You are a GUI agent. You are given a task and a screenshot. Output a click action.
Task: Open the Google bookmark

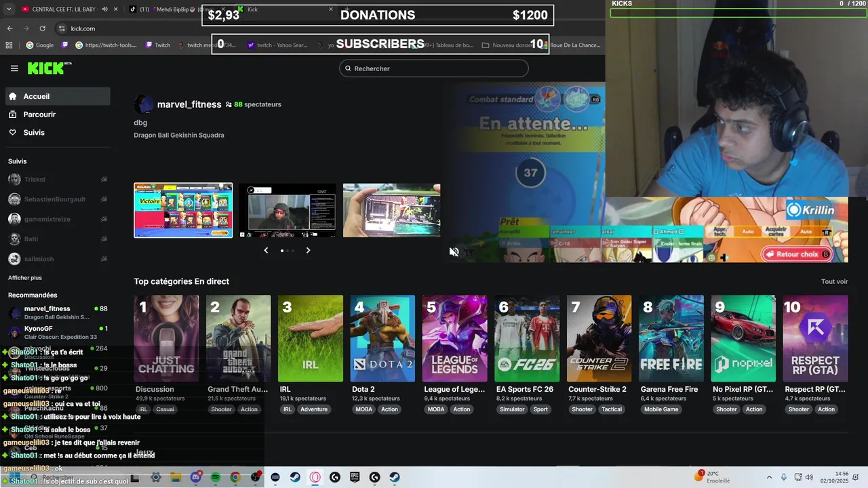pyautogui.click(x=40, y=45)
